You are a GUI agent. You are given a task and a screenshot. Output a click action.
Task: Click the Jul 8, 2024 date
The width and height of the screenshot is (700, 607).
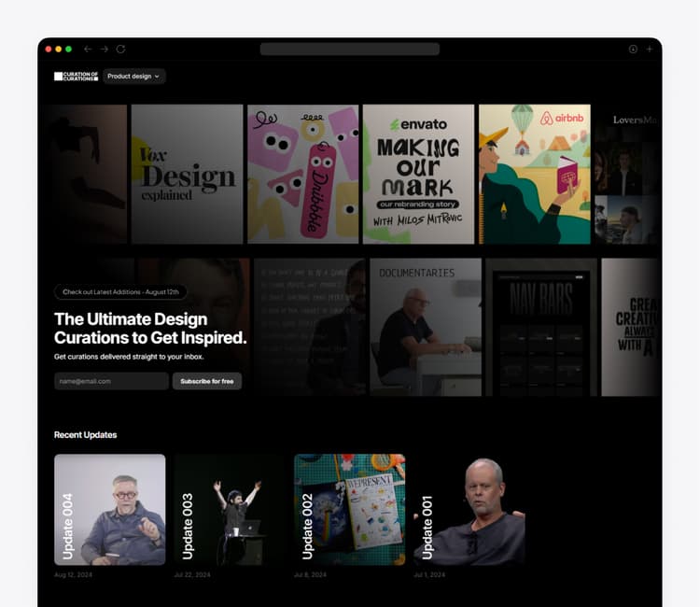[x=310, y=575]
